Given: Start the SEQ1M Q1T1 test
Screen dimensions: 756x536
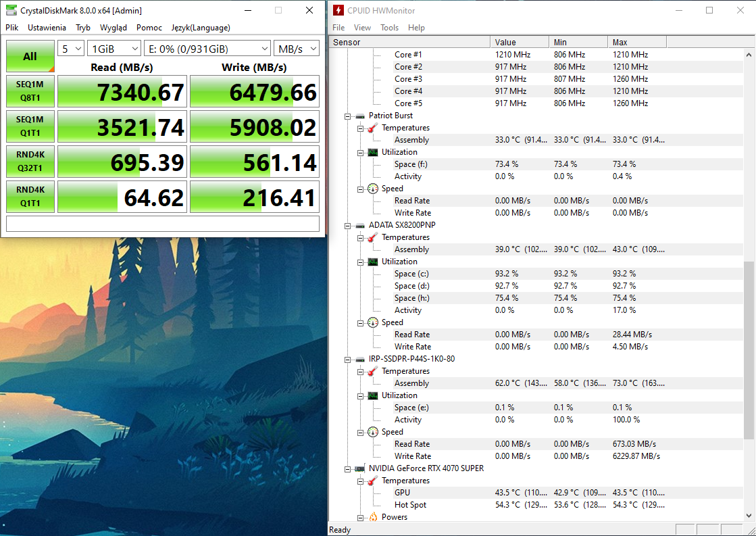Looking at the screenshot, I should pos(30,126).
